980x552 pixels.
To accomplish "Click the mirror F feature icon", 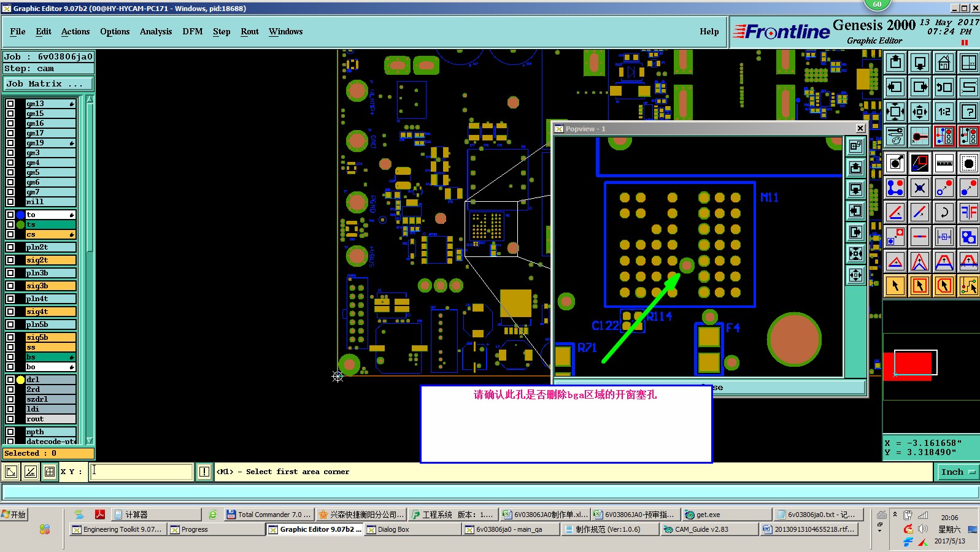I will 968,212.
